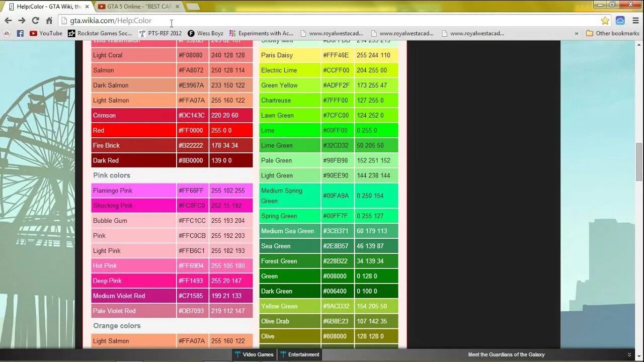
Task: Open the blue cloud extension icon
Action: coord(620,21)
